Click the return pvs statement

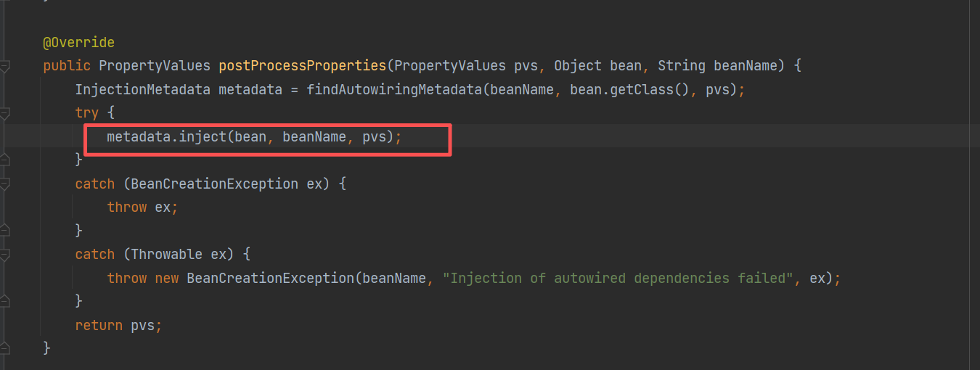coord(118,325)
